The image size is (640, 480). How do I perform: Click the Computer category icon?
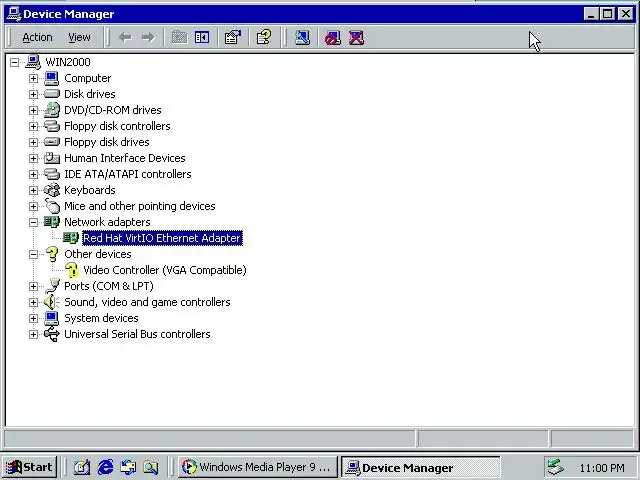click(x=52, y=78)
